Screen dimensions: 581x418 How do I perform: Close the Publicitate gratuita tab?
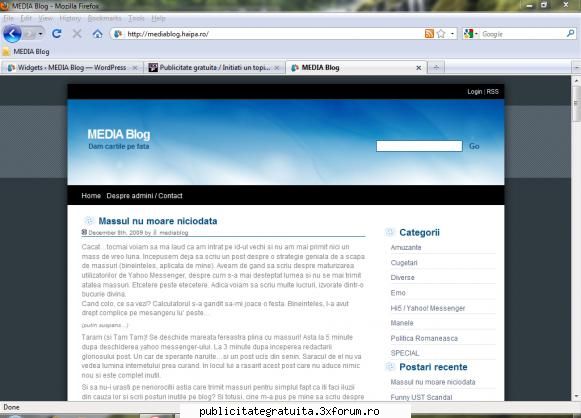277,68
